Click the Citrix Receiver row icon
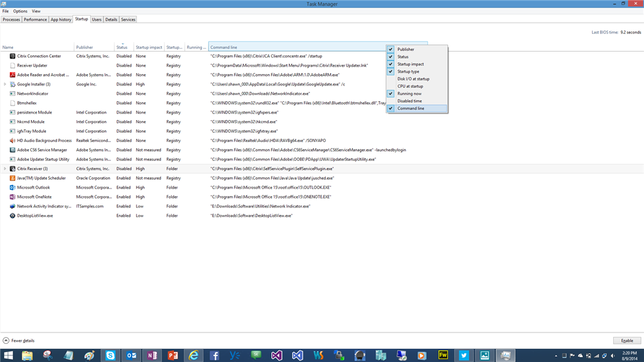This screenshot has height=362, width=644. pos(13,168)
